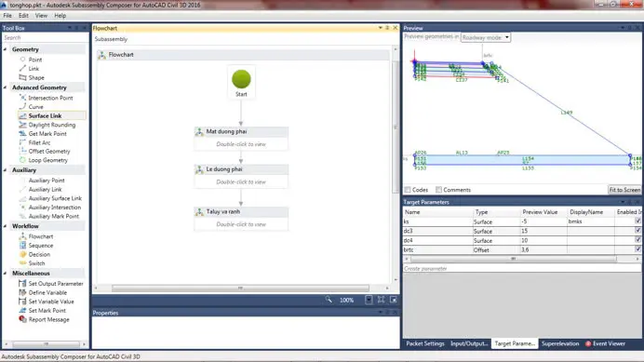Screen dimensions: 644x362
Task: Click the Tool Box search field
Action: point(45,38)
